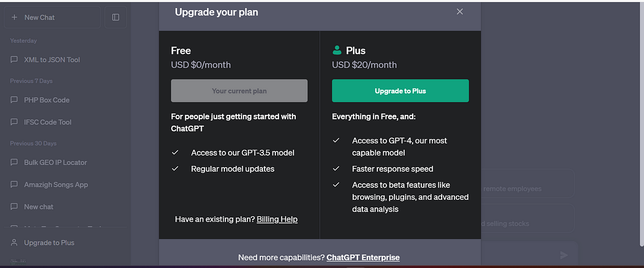
Task: Click the Your current plan button
Action: 239,91
